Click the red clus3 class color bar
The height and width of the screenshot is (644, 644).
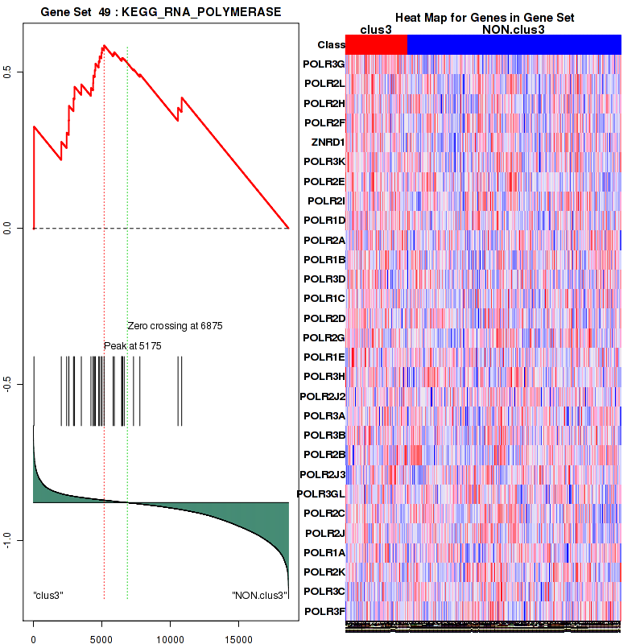(x=376, y=45)
